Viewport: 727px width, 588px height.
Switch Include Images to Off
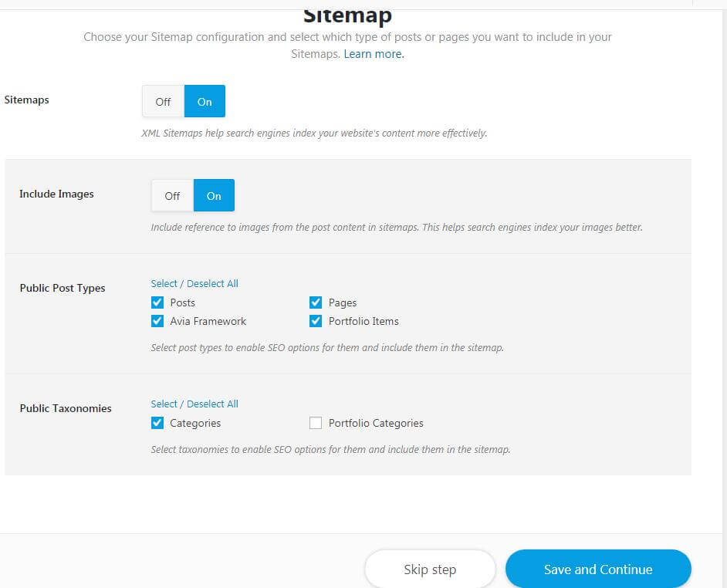172,196
